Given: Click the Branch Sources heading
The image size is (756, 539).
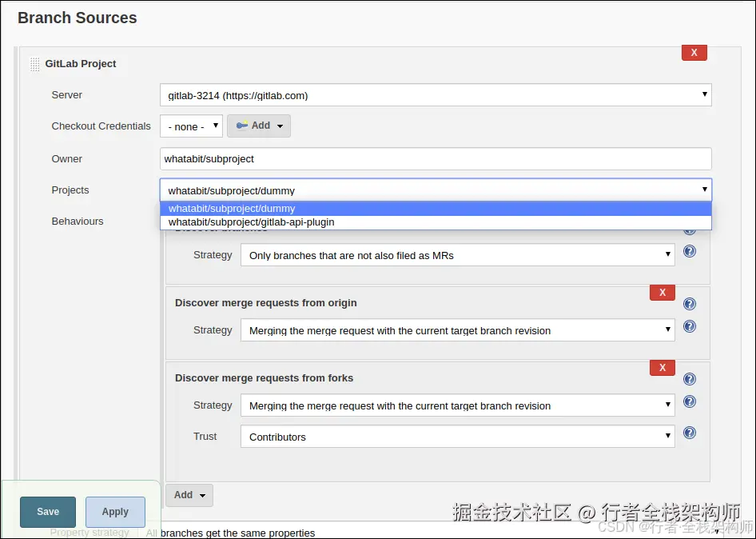Looking at the screenshot, I should tap(78, 18).
